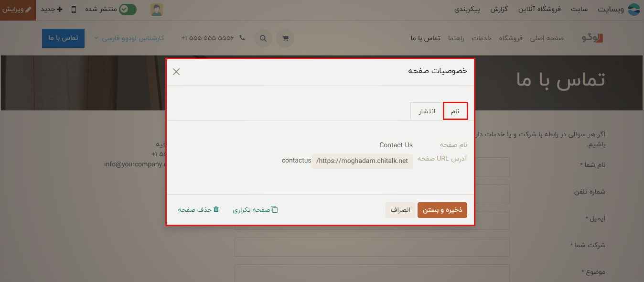Go to تماس با ما nav link
Viewport: 644px width, 282px height.
click(x=426, y=38)
